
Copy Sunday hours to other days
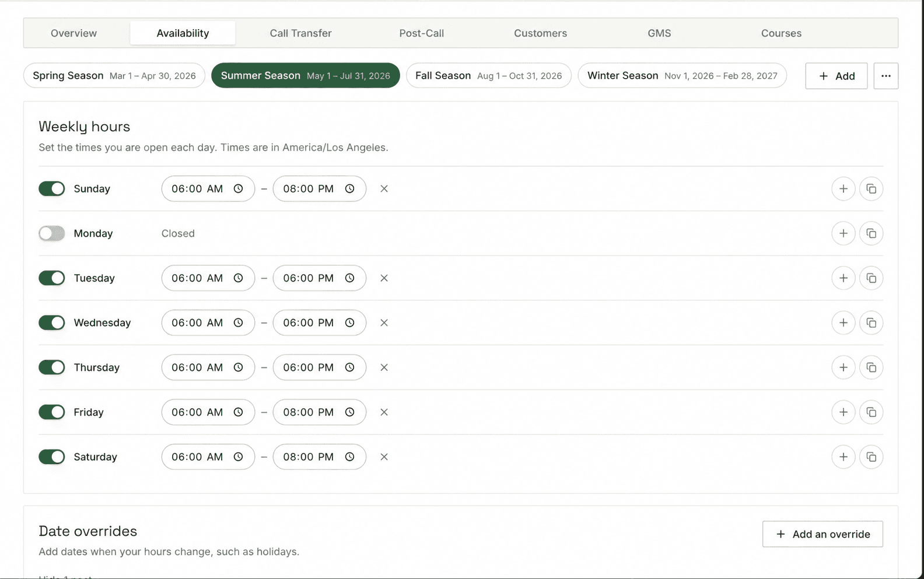(871, 189)
